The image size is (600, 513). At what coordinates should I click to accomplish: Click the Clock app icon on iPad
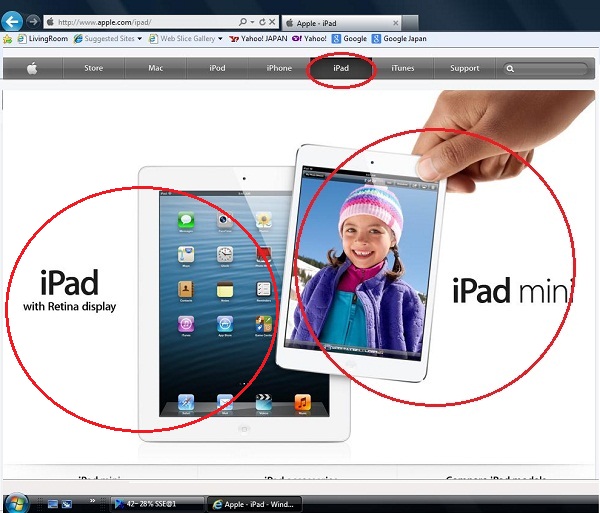click(x=225, y=255)
